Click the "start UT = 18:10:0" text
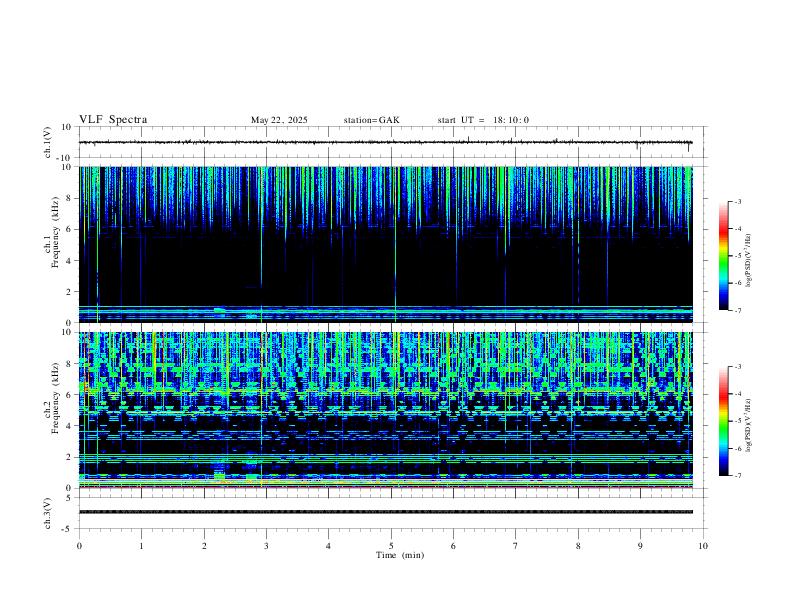The image size is (792, 612). pyautogui.click(x=483, y=120)
